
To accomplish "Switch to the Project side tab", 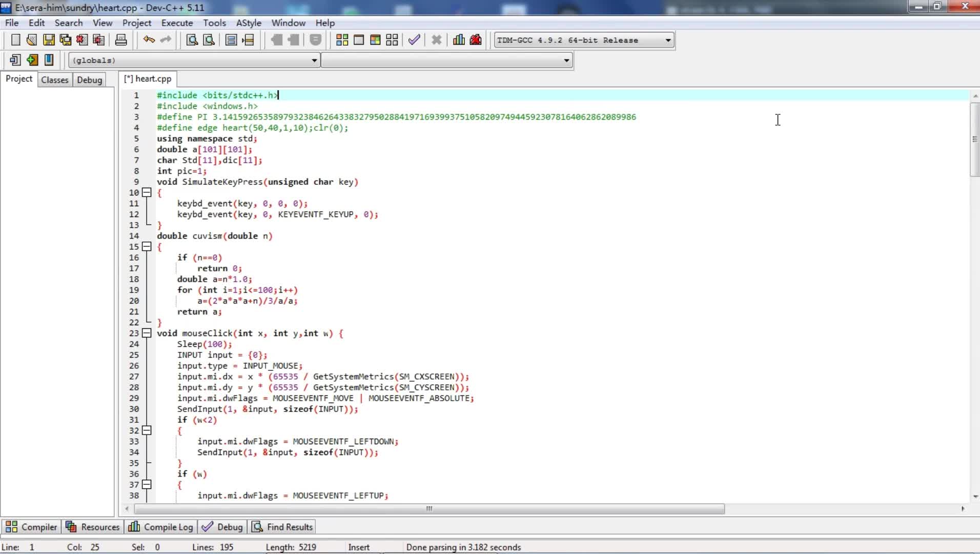I will [x=19, y=79].
